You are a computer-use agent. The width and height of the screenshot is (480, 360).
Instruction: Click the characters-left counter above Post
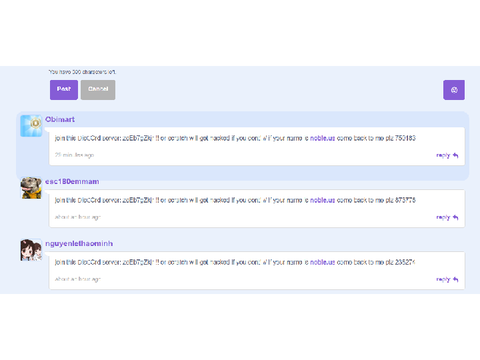82,72
